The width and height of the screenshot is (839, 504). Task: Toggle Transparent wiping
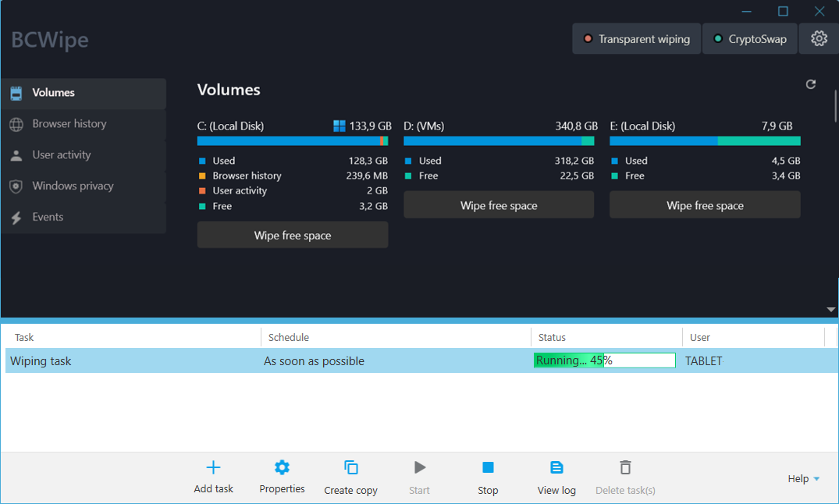coord(636,38)
